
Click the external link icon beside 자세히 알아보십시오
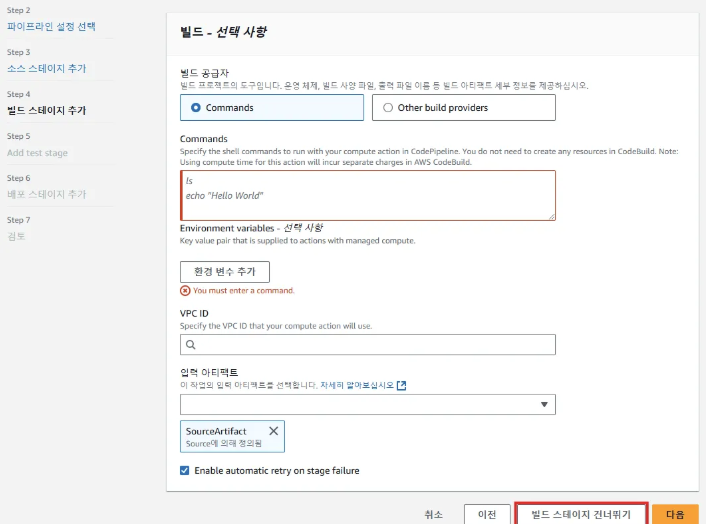pos(402,385)
